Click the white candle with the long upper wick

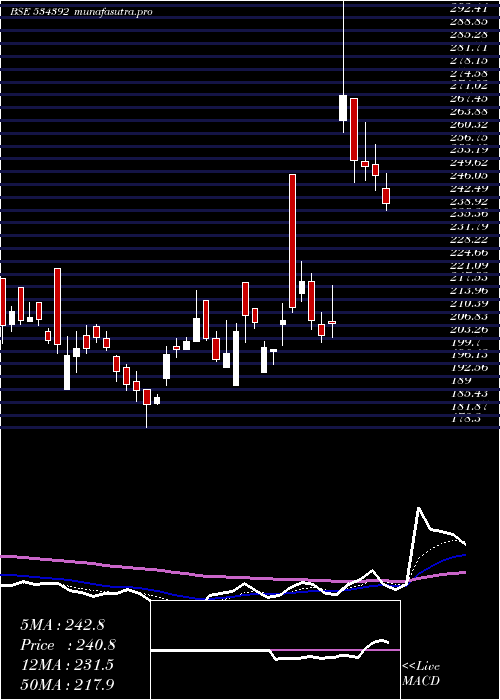[x=343, y=108]
